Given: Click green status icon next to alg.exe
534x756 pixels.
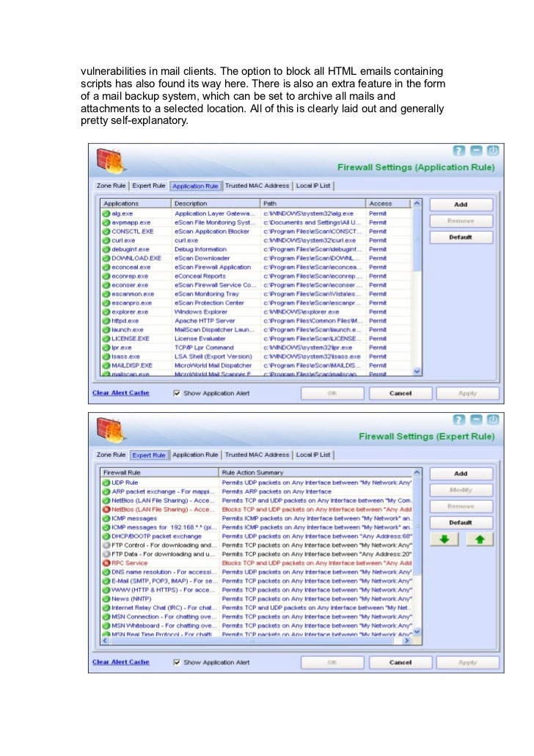Looking at the screenshot, I should click(x=106, y=213).
